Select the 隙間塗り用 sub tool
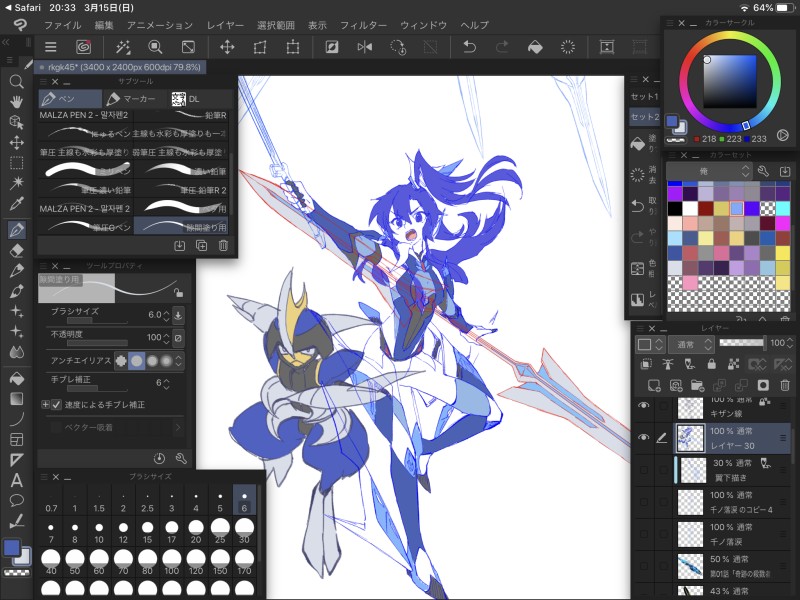The height and width of the screenshot is (600, 800). point(181,227)
